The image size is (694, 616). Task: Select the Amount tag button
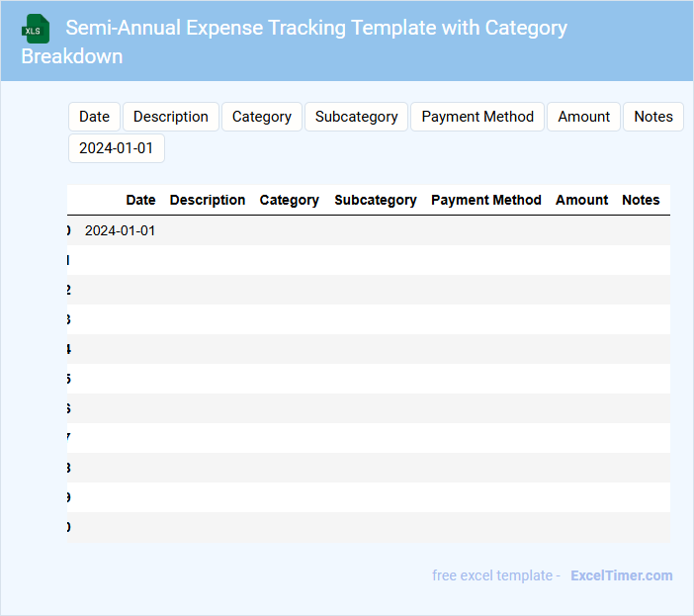583,117
